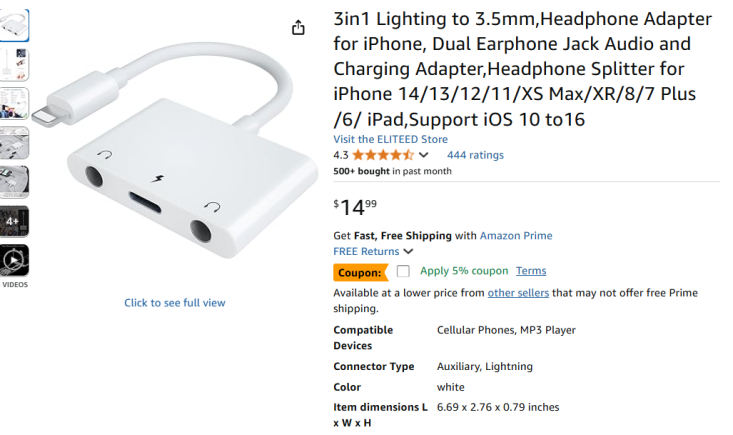Select the third product image thumbnail
The image size is (733, 435).
coord(15,103)
